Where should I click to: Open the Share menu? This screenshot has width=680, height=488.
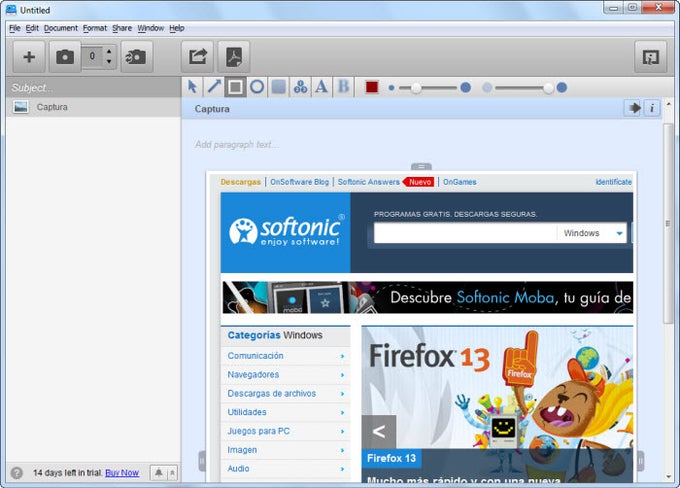tap(122, 28)
